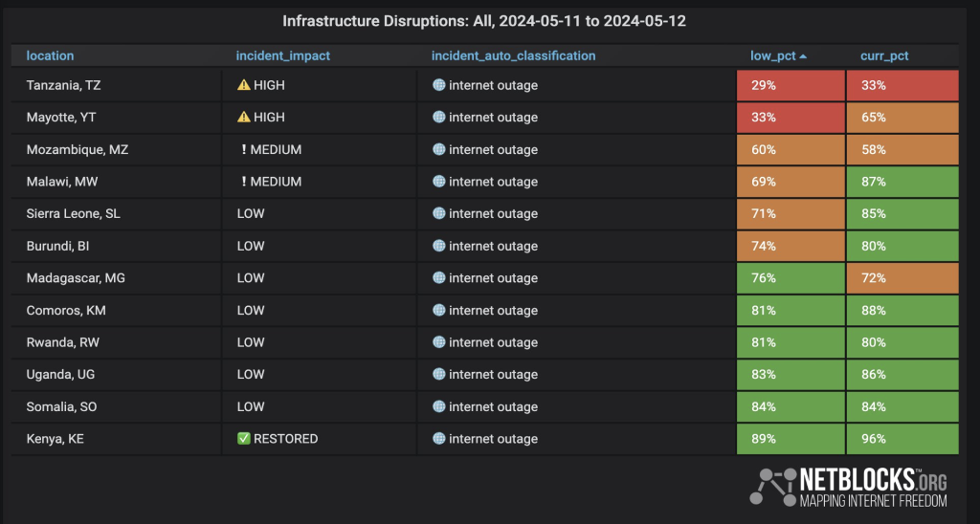Click the warning icon in Mayotte row
This screenshot has height=524, width=980.
click(x=243, y=118)
